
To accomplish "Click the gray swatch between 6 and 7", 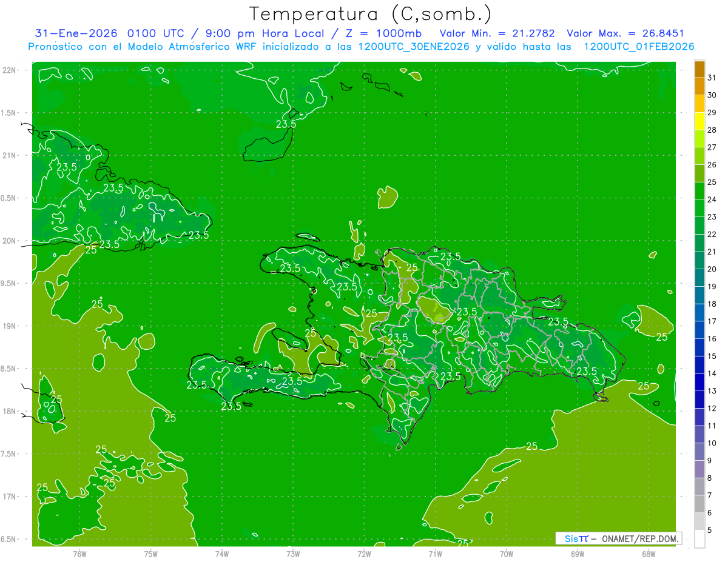I will (x=699, y=504).
